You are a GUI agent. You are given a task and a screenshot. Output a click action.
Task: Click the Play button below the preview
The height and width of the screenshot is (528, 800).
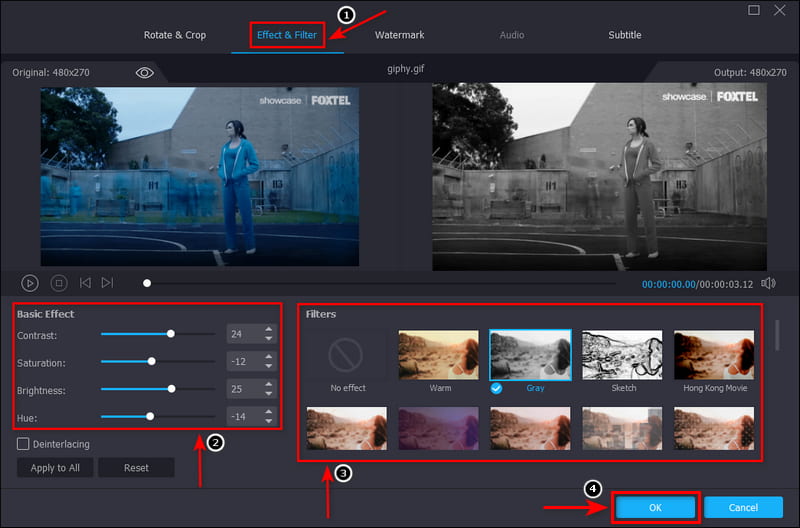tap(30, 284)
